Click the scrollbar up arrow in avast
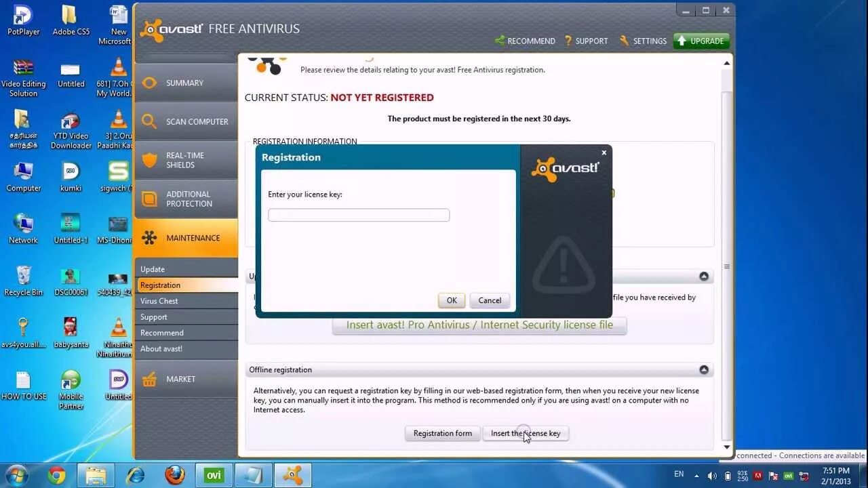The width and height of the screenshot is (868, 488). coord(727,63)
